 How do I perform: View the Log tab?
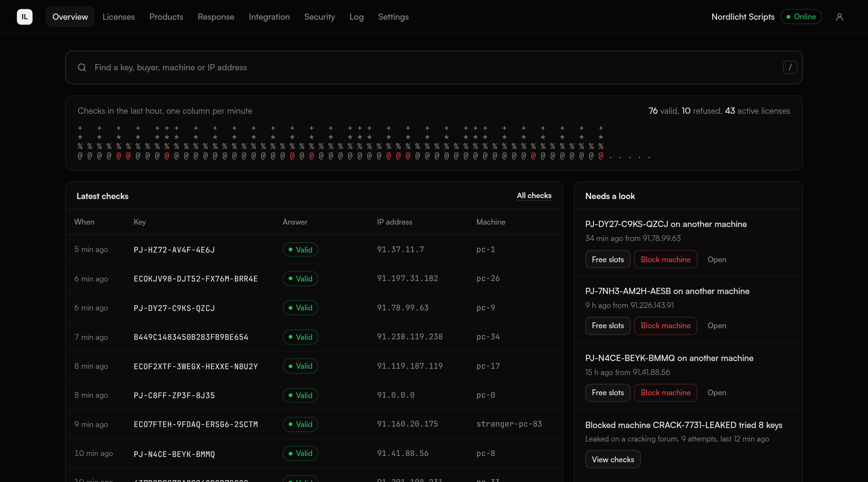coord(357,17)
